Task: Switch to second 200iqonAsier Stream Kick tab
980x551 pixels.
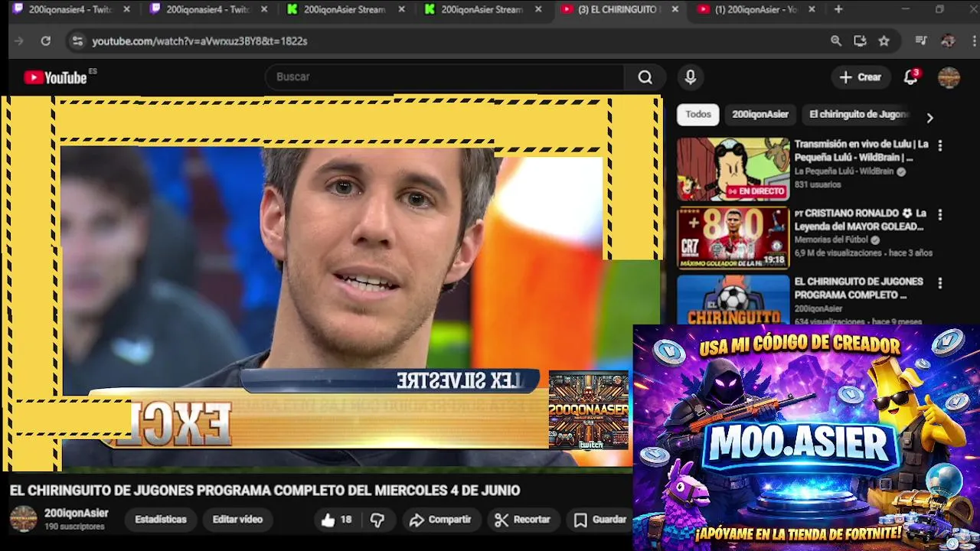Action: [x=482, y=9]
